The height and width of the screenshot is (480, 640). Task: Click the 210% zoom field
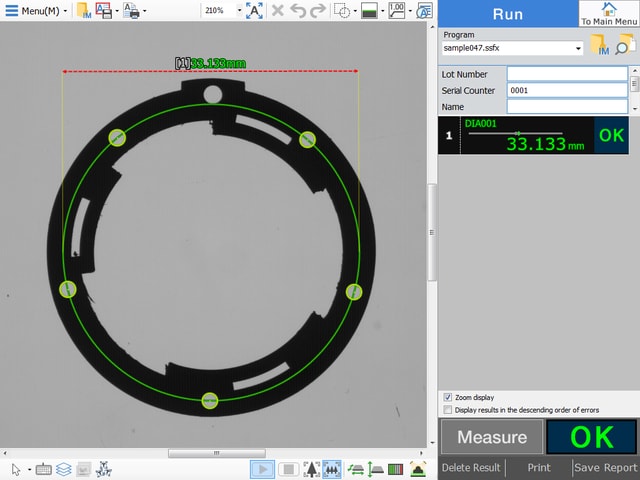coord(218,11)
